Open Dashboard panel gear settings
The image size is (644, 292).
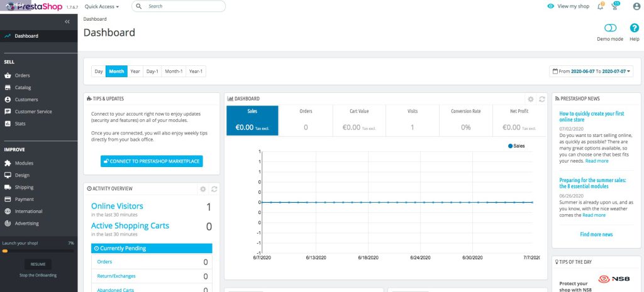point(531,99)
